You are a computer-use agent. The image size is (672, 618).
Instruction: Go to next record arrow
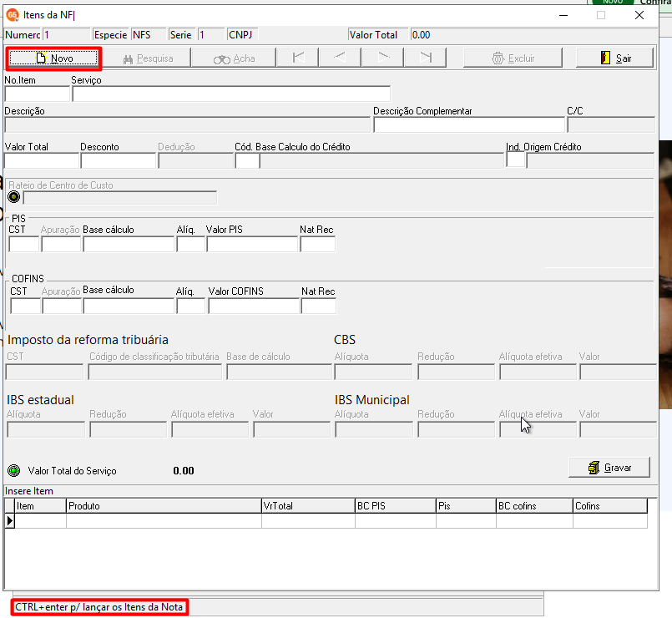pos(382,58)
